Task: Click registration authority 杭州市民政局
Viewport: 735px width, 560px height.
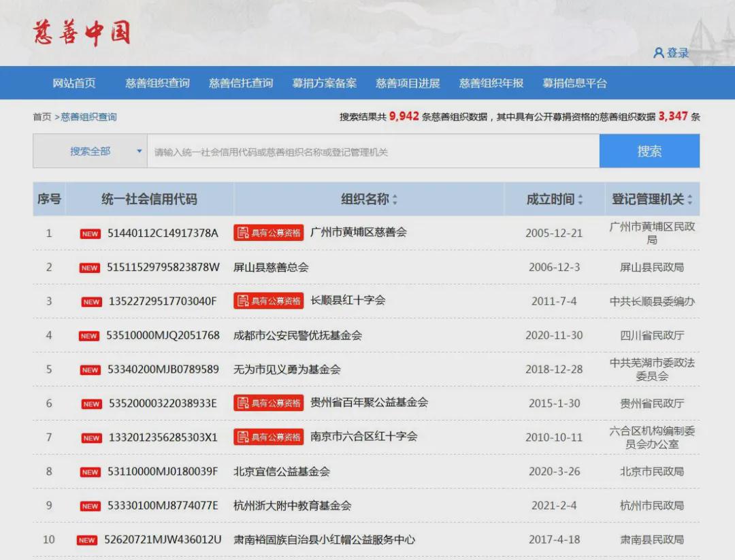Action: coord(652,505)
